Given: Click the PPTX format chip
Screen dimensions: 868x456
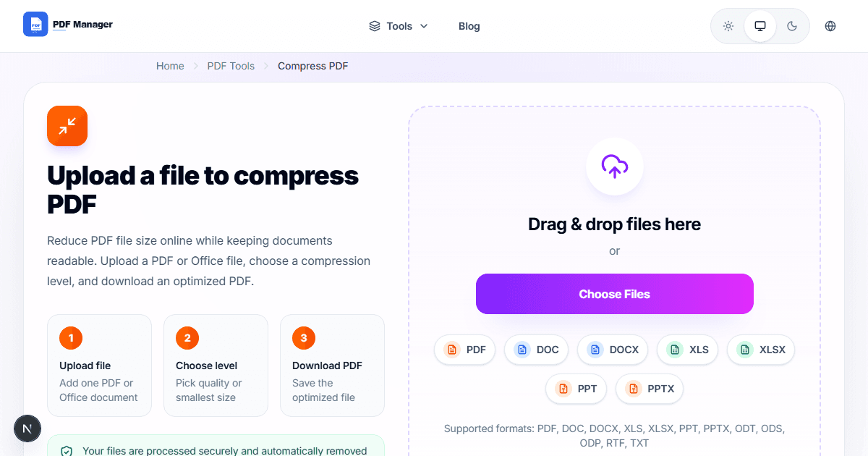Looking at the screenshot, I should 650,389.
